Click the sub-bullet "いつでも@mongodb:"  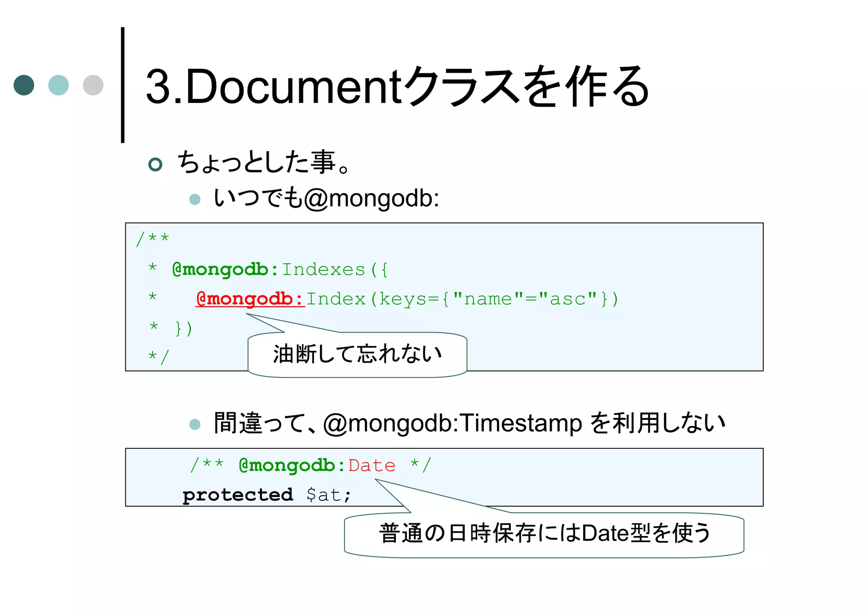click(326, 198)
